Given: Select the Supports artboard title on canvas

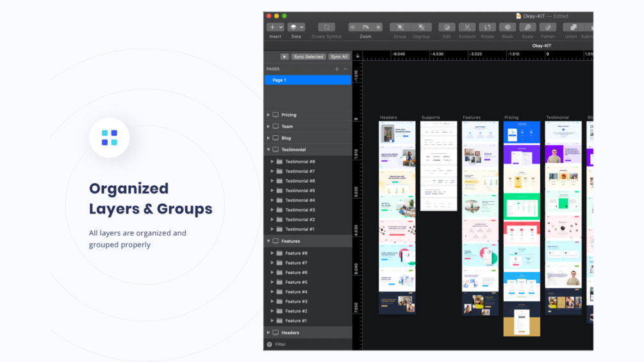Looking at the screenshot, I should point(431,117).
